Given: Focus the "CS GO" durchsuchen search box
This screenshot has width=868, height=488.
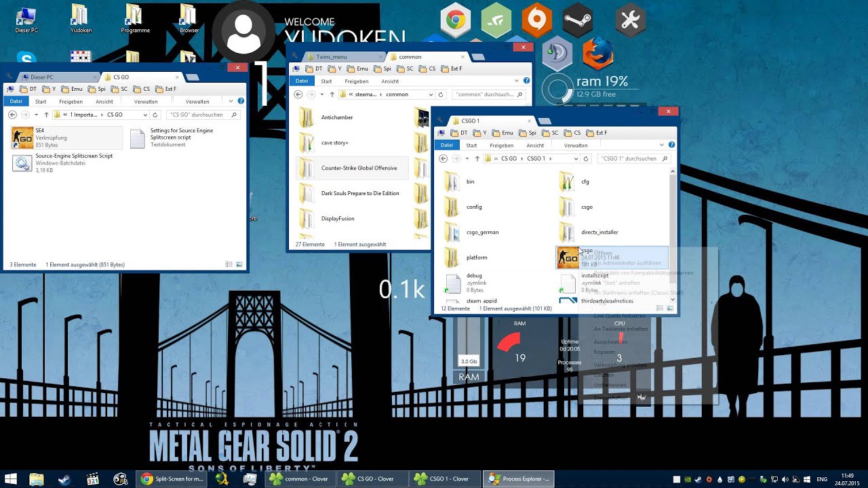Looking at the screenshot, I should 203,115.
